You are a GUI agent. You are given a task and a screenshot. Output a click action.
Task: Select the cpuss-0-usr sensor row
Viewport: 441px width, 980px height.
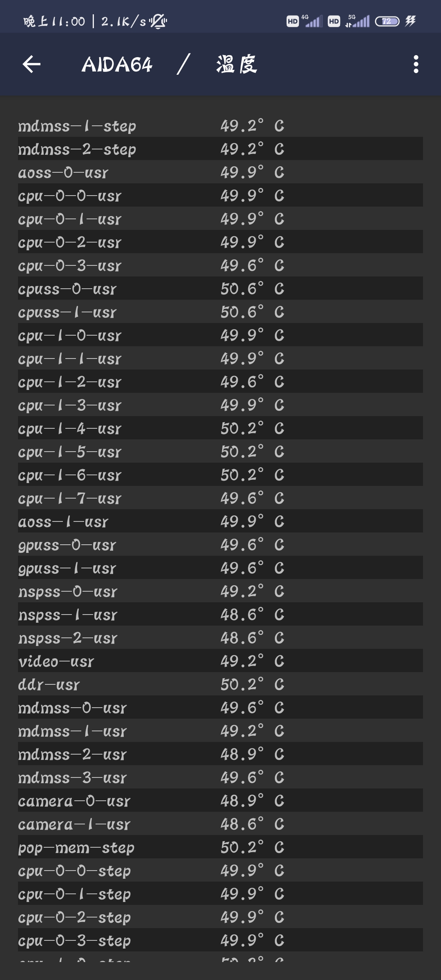[220, 289]
